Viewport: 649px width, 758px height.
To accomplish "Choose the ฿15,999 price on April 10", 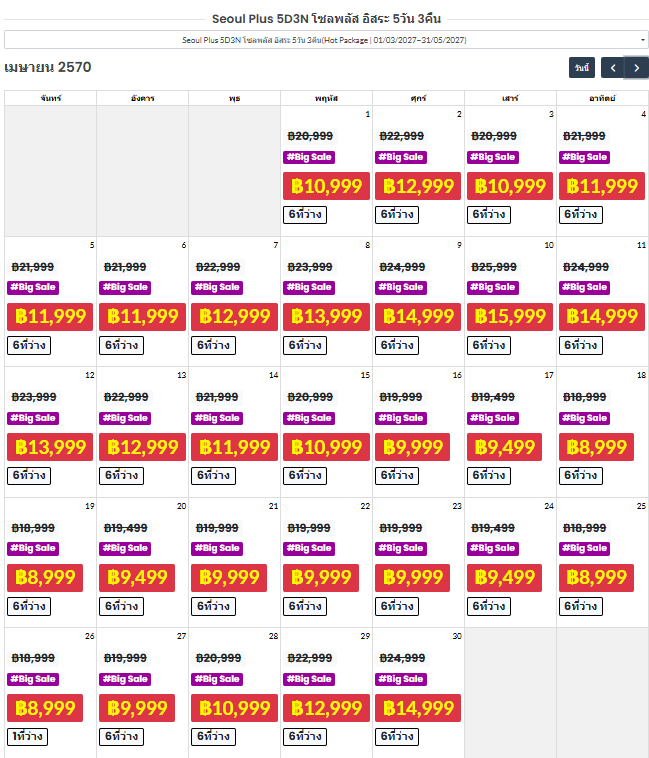I will pos(510,317).
